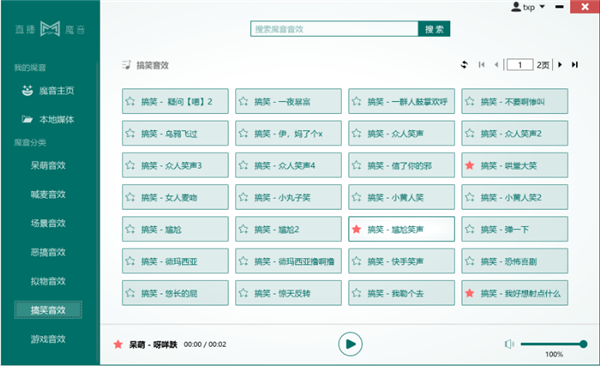Star the 悠长的屁 sound
Screen dimensions: 600x366
[130, 293]
